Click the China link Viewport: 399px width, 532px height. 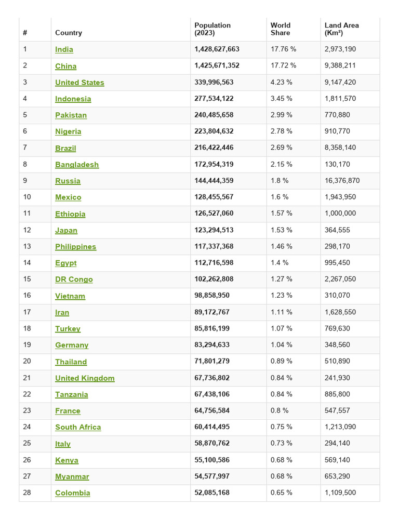point(65,66)
